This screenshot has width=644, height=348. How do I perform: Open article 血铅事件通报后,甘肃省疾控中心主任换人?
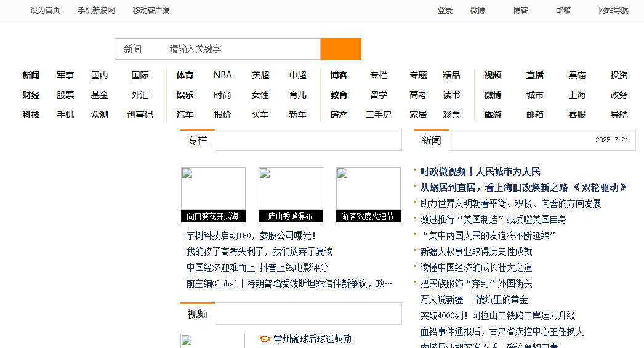(x=502, y=331)
